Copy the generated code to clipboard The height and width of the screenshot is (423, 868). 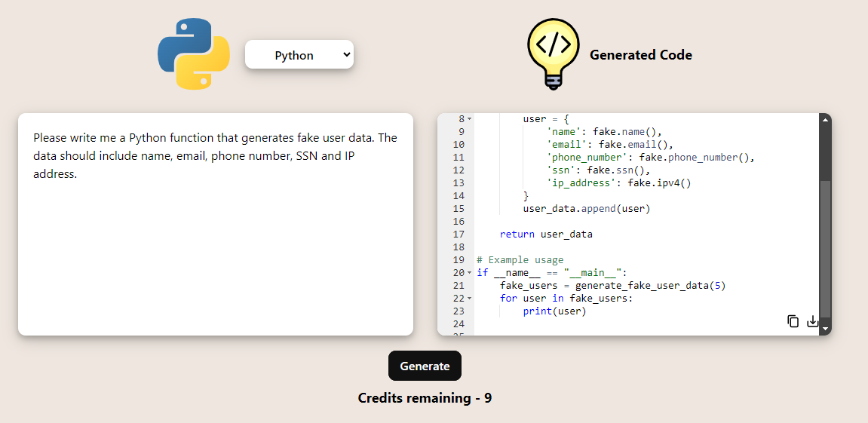[793, 321]
